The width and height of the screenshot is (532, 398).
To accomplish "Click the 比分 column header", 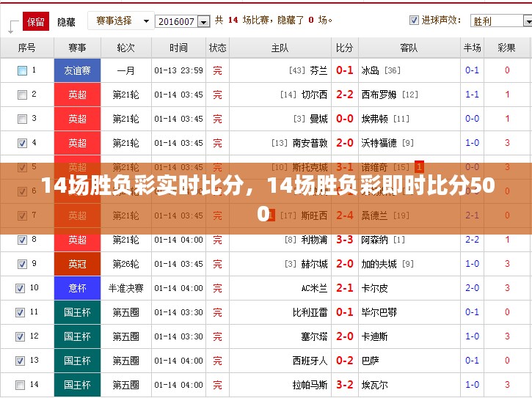I will [x=344, y=48].
